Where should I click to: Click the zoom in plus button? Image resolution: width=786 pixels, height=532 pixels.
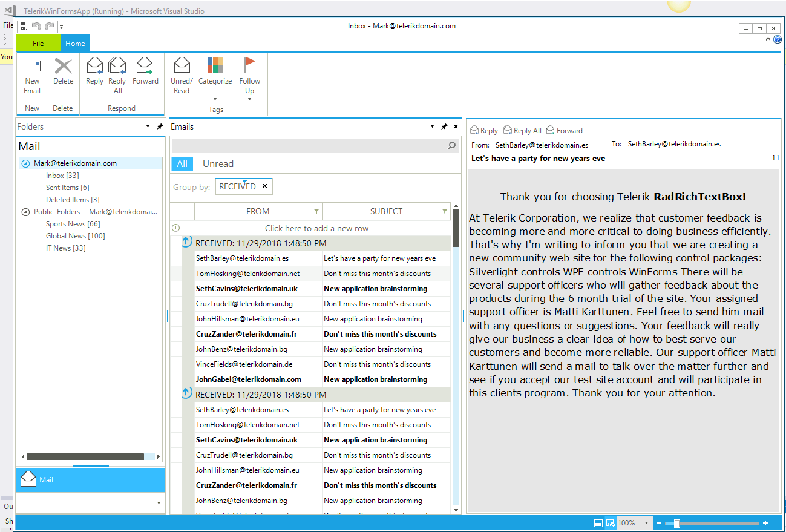(x=765, y=523)
